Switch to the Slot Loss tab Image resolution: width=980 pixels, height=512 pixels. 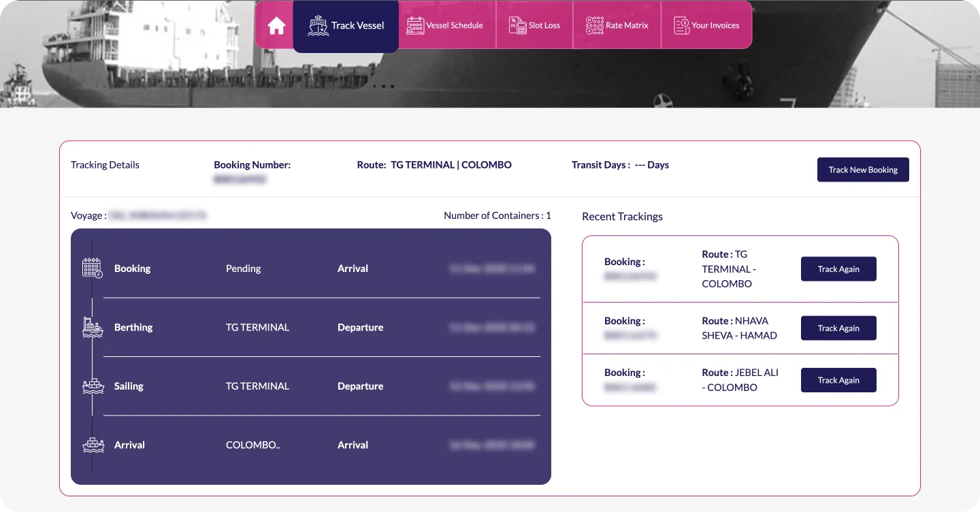point(535,25)
